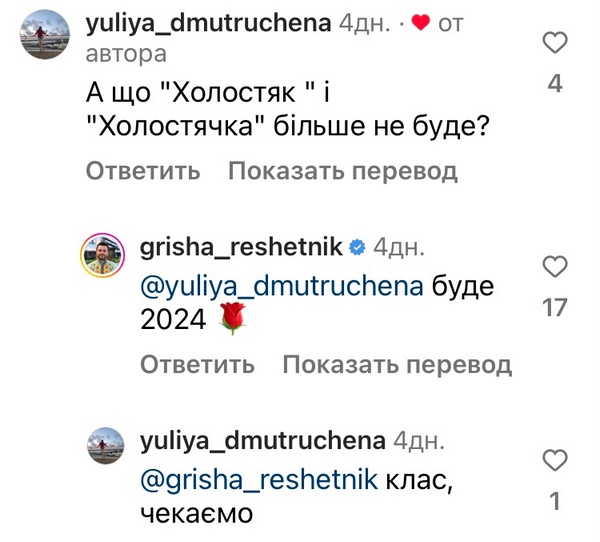600x542 pixels.
Task: Tap the heart on the "клас, чекаємо" reply
Action: tap(555, 460)
